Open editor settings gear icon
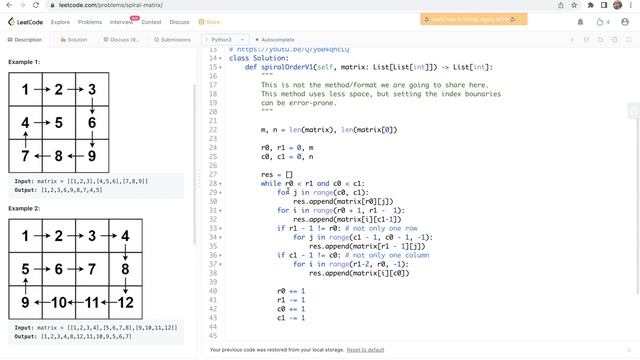This screenshot has height=360, width=640. tap(615, 40)
